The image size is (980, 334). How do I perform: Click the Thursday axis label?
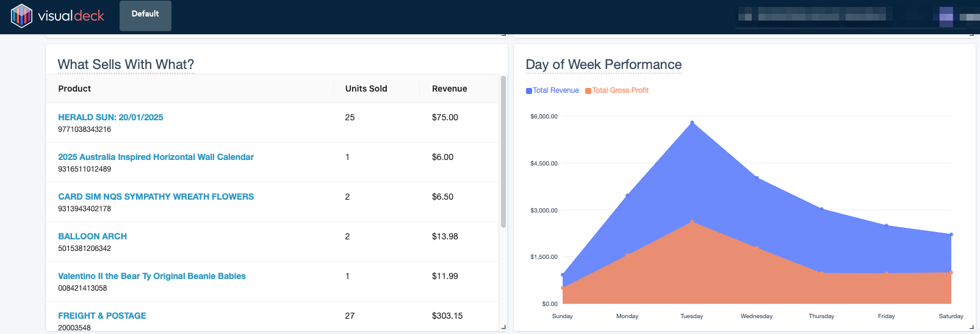pyautogui.click(x=821, y=316)
